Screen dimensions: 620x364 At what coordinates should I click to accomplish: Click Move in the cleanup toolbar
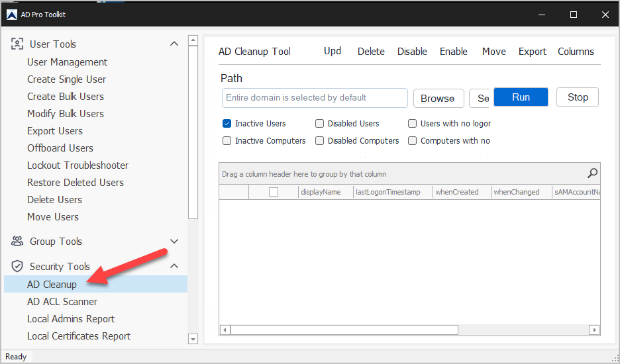point(494,52)
